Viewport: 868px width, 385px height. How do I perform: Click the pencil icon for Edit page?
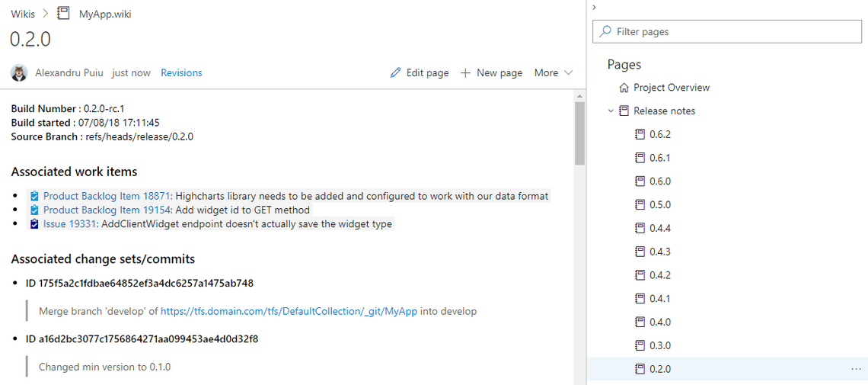click(395, 72)
